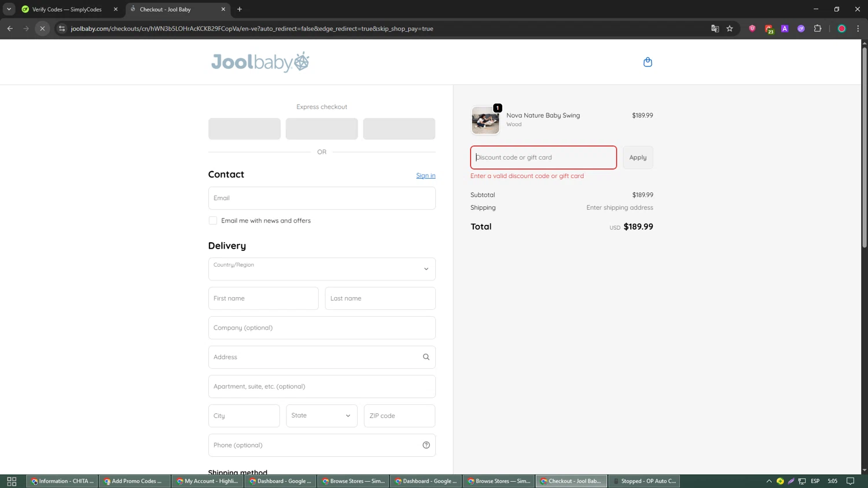
Task: Click the Apartment, suite field
Action: pyautogui.click(x=322, y=386)
